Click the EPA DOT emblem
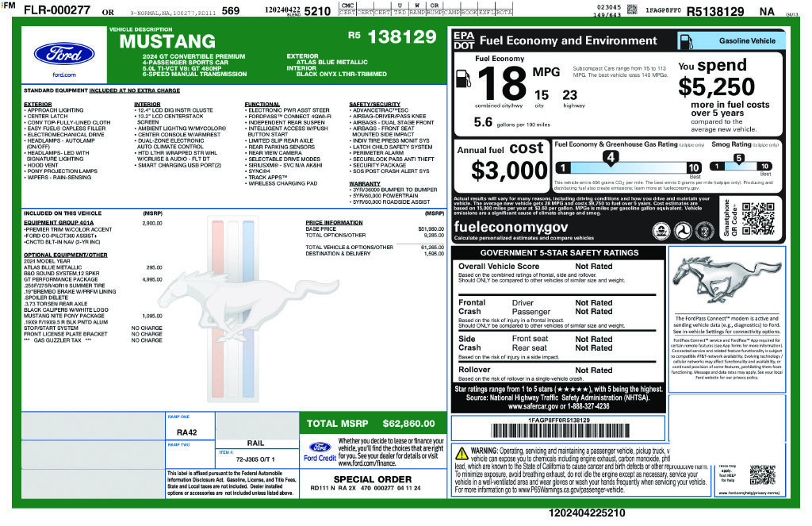The height and width of the screenshot is (526, 812). tap(463, 40)
